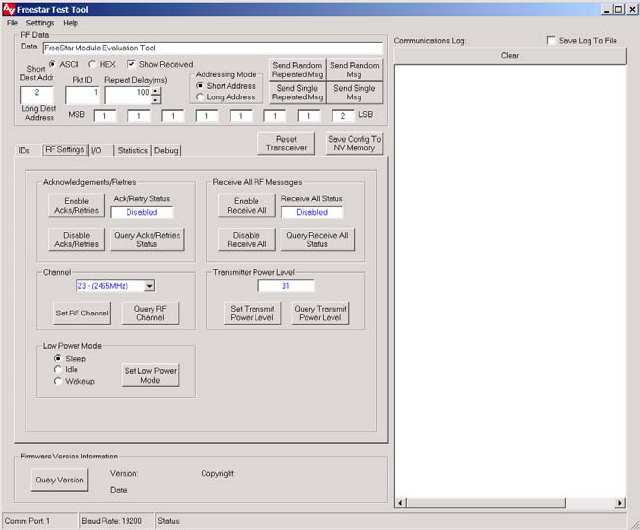Expand the RF channel dropdown list
Viewport: 640px width, 530px height.
[149, 286]
